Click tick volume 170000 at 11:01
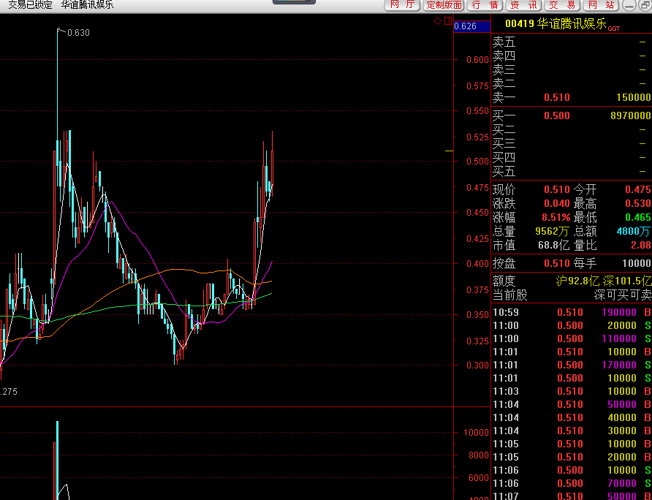The width and height of the screenshot is (652, 500). click(x=619, y=365)
